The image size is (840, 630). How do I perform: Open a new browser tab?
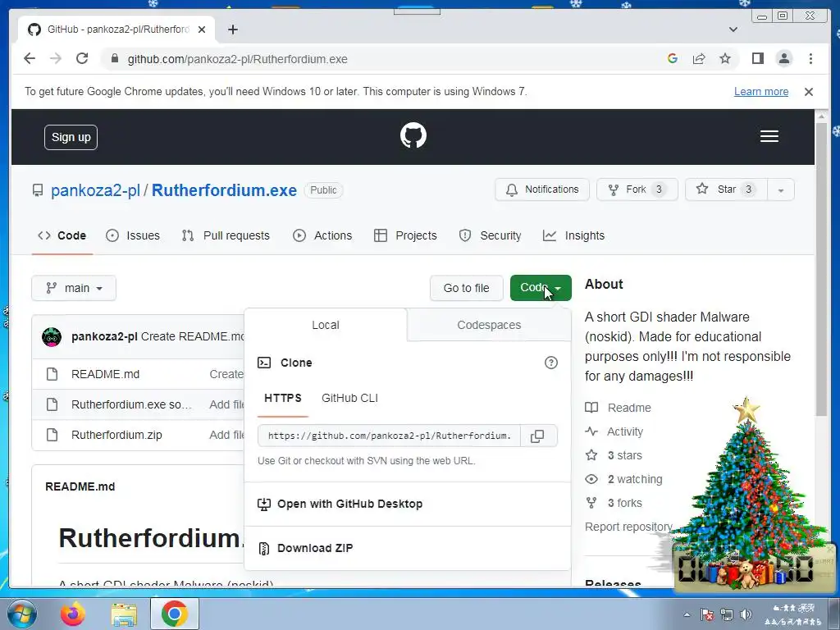232,30
